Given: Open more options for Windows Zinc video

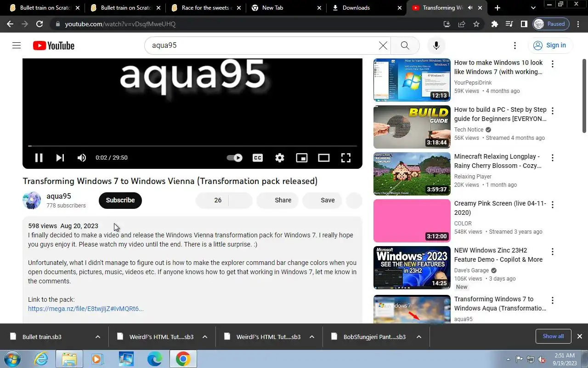Looking at the screenshot, I should [553, 252].
